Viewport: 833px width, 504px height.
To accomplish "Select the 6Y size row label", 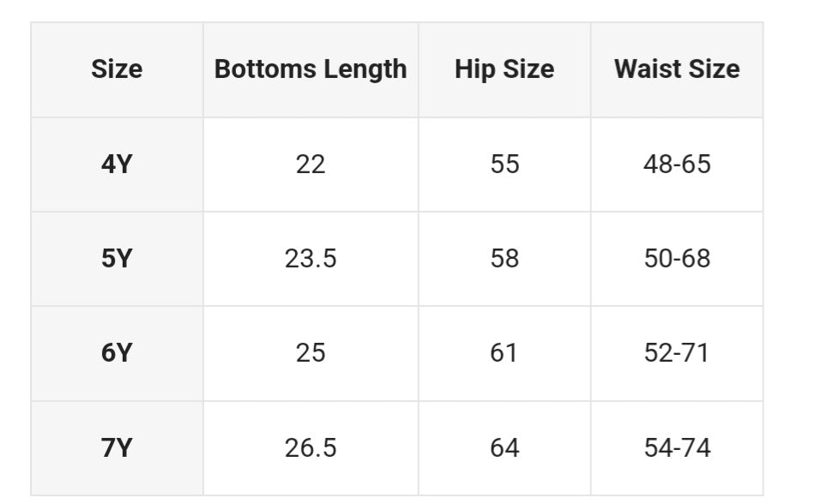I will pos(117,352).
